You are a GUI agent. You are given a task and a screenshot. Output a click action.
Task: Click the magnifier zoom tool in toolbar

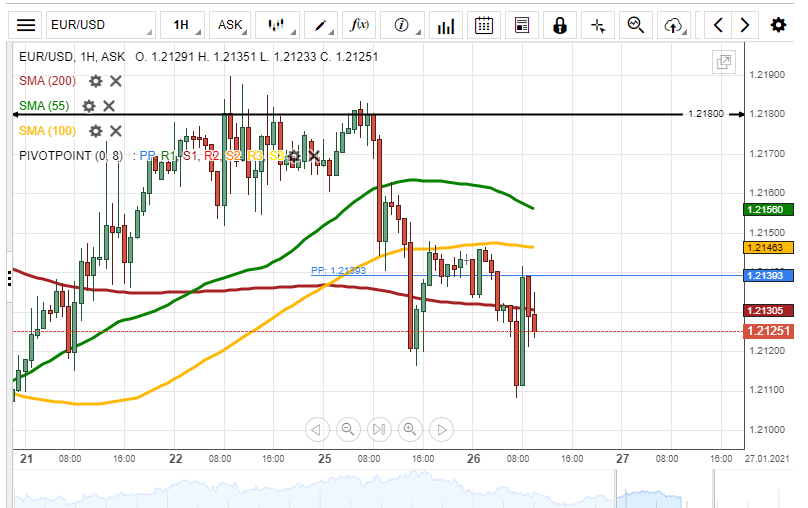(x=635, y=25)
